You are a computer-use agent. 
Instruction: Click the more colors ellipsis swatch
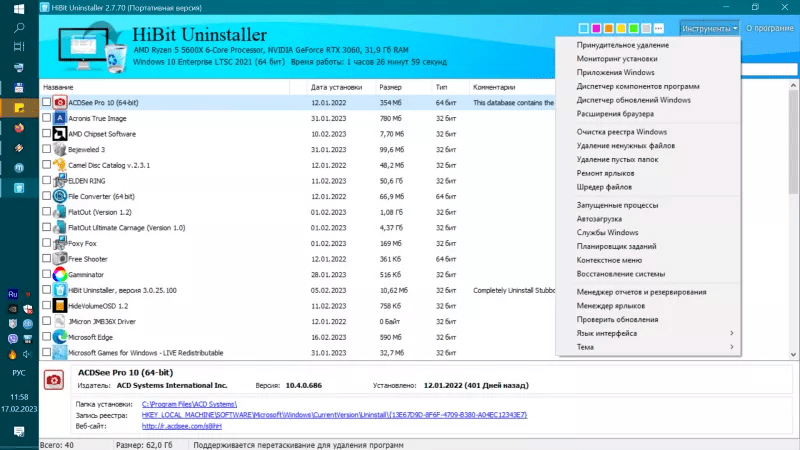tap(659, 29)
